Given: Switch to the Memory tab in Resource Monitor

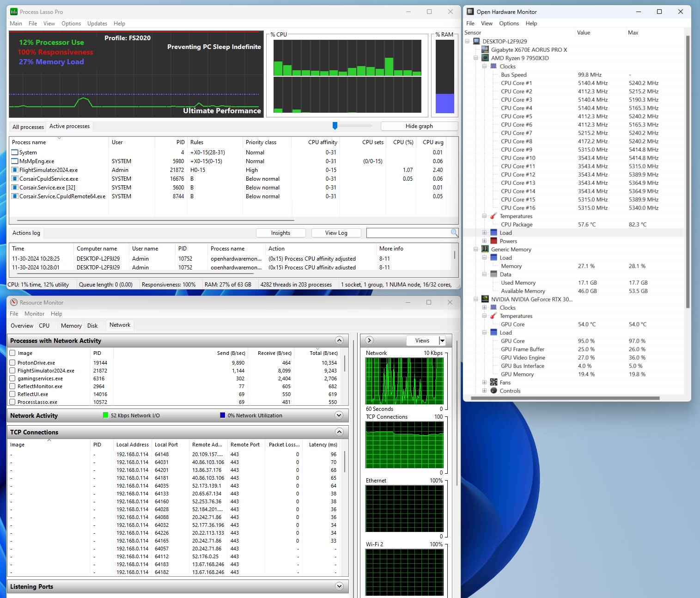Looking at the screenshot, I should [x=71, y=325].
